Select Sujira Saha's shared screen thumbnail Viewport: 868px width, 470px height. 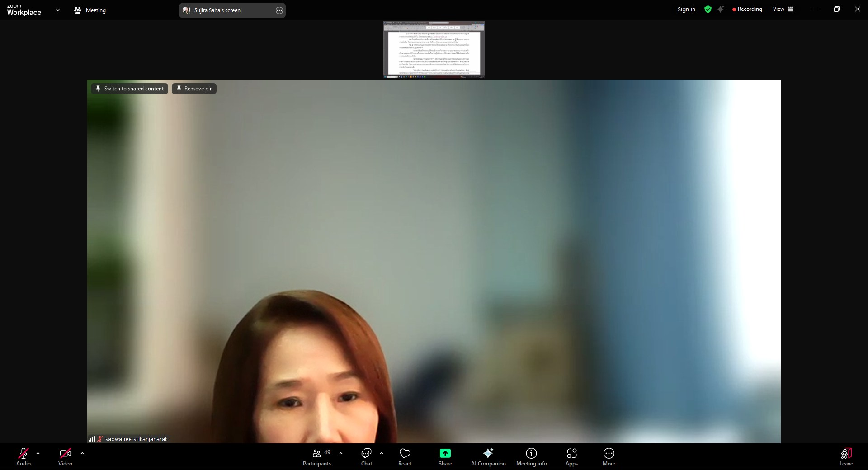click(x=434, y=50)
